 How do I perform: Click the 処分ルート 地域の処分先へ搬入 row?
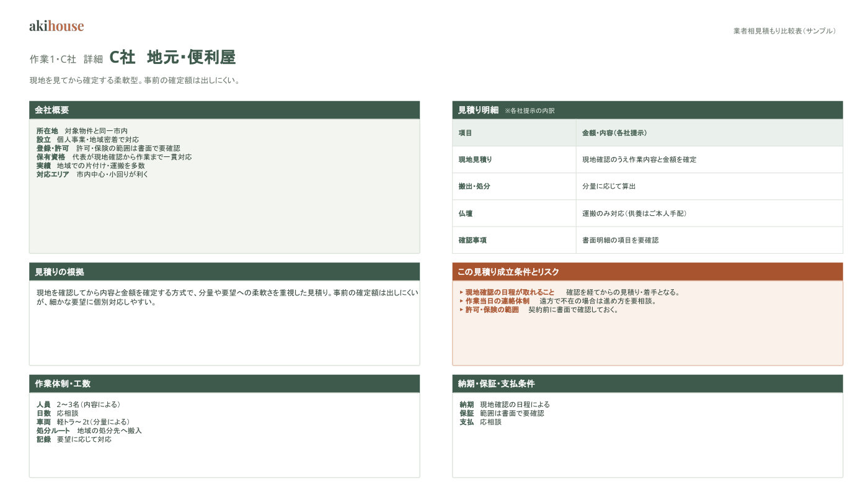click(x=89, y=431)
